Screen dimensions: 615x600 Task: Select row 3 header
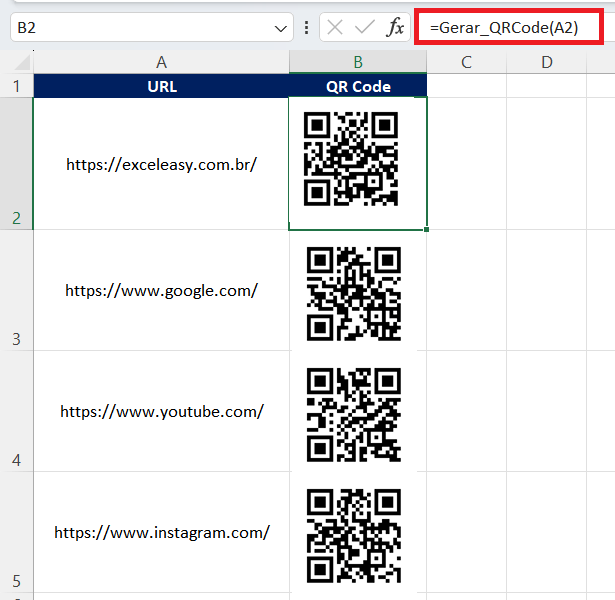pyautogui.click(x=16, y=290)
